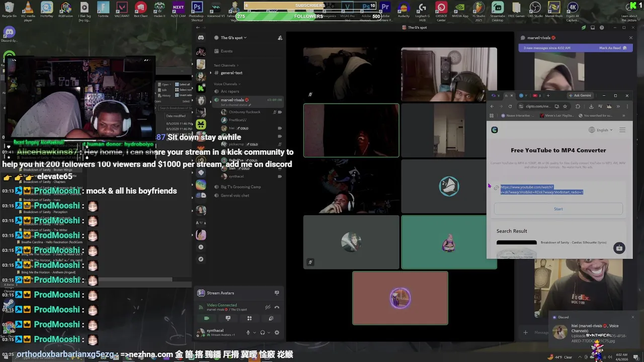Open Vimm's Lair bookmark
This screenshot has height=362, width=644.
point(556,116)
